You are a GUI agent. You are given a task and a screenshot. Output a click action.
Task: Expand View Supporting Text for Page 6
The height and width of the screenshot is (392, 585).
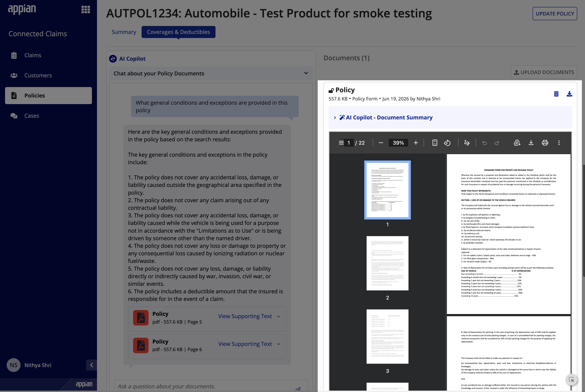pos(249,344)
